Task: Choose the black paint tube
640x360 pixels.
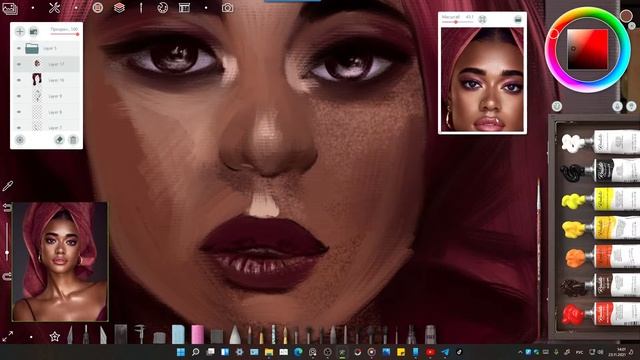Action: 601,171
